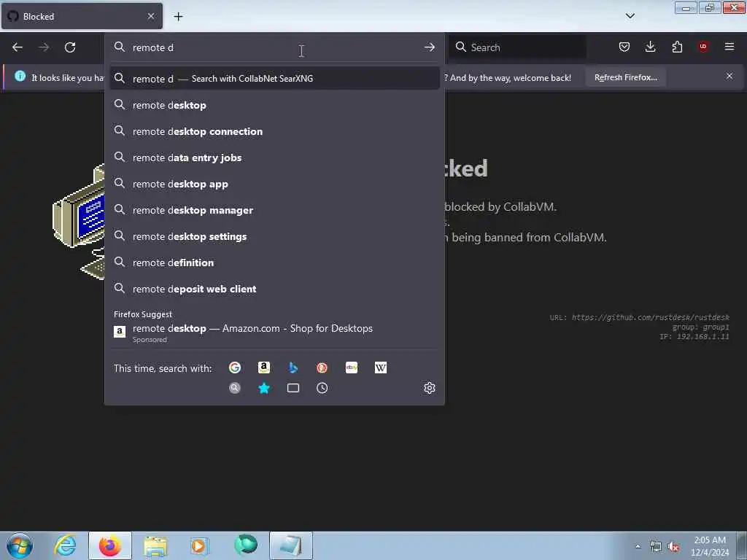The height and width of the screenshot is (560, 747).
Task: Open Windows Explorer folder on taskbar
Action: [155, 545]
